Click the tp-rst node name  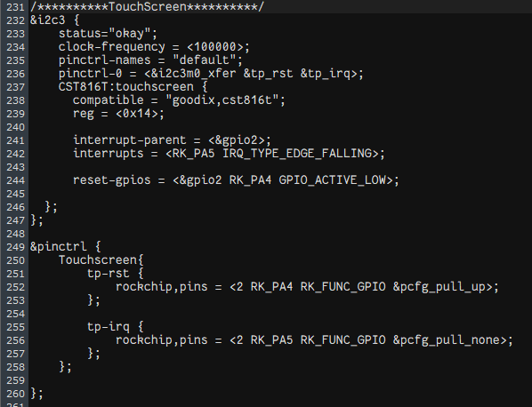[x=108, y=274]
